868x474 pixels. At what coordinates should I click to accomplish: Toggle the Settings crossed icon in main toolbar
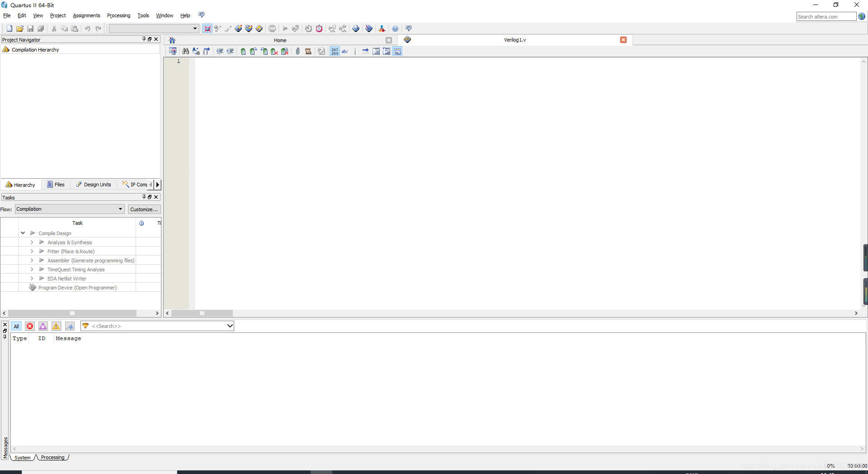207,28
